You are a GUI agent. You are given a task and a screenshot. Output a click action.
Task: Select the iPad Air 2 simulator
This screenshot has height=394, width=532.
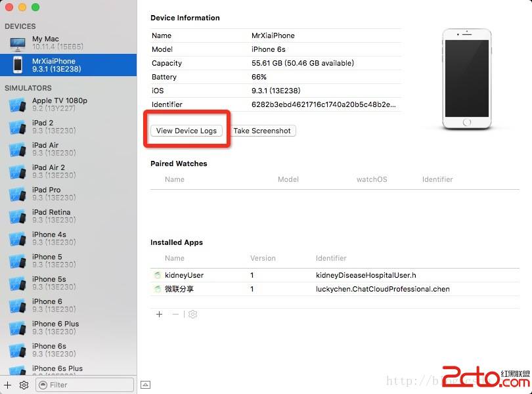click(x=68, y=171)
